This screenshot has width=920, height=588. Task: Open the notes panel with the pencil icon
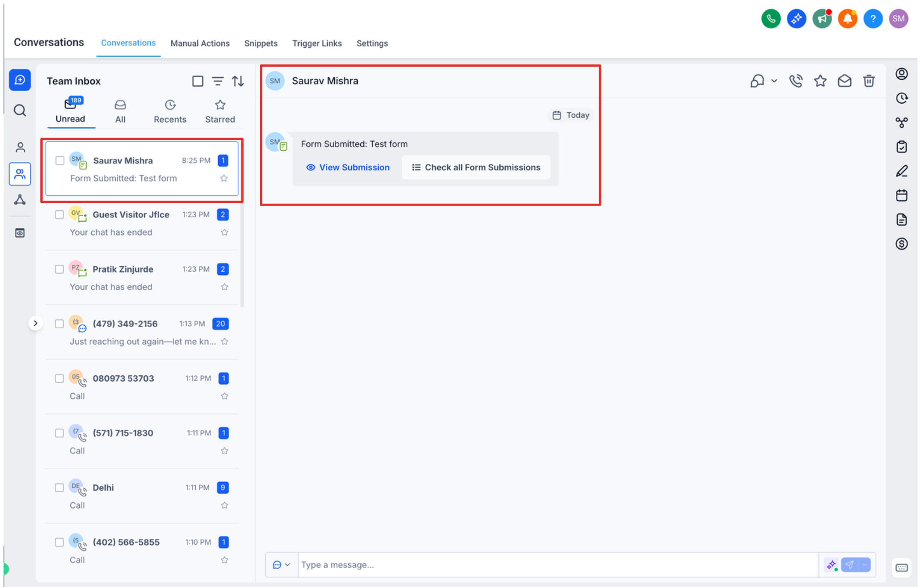[902, 171]
